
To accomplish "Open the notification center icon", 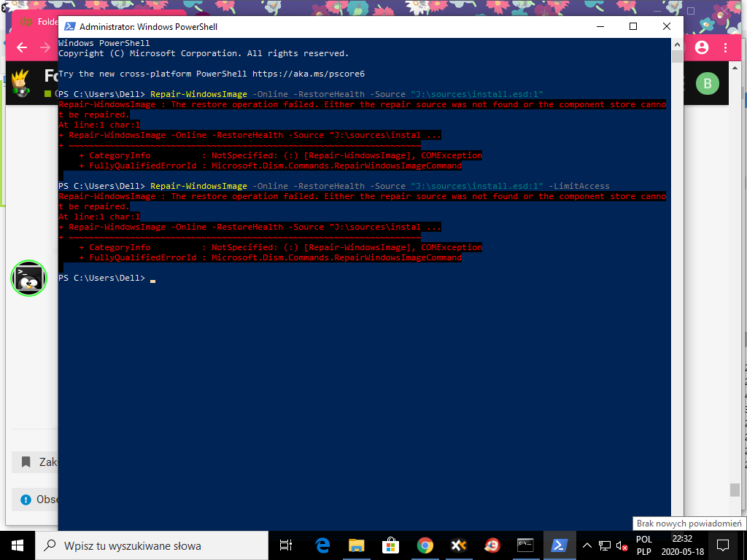I will point(723,545).
